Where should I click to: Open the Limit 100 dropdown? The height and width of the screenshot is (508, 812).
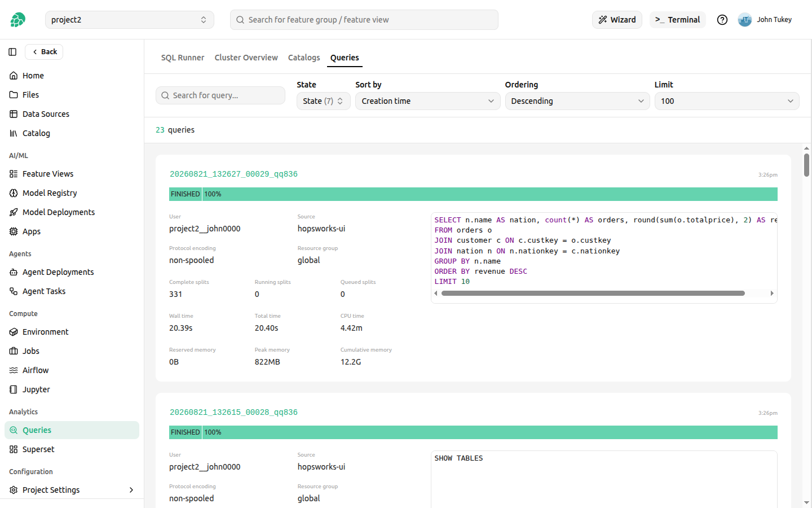click(x=727, y=101)
